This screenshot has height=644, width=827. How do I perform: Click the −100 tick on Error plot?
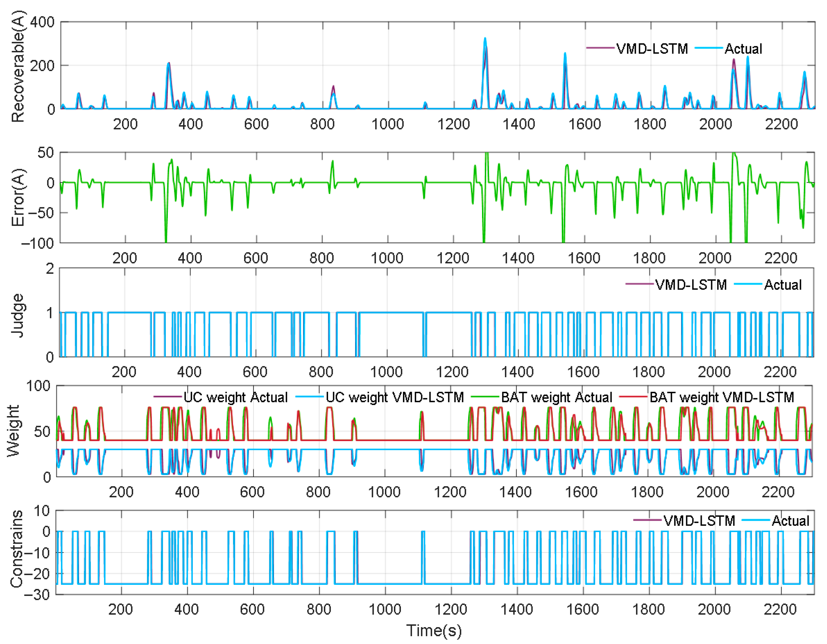[x=37, y=243]
